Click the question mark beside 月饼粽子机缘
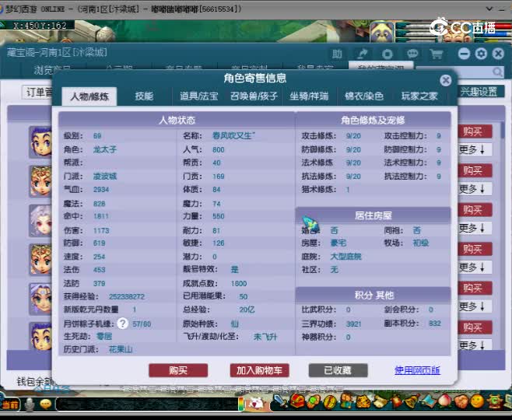 click(x=122, y=324)
